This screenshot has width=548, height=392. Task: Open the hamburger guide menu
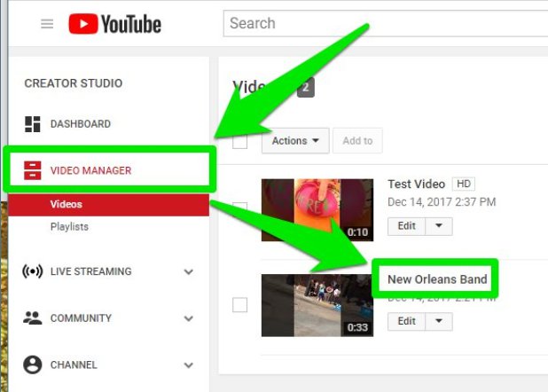47,24
